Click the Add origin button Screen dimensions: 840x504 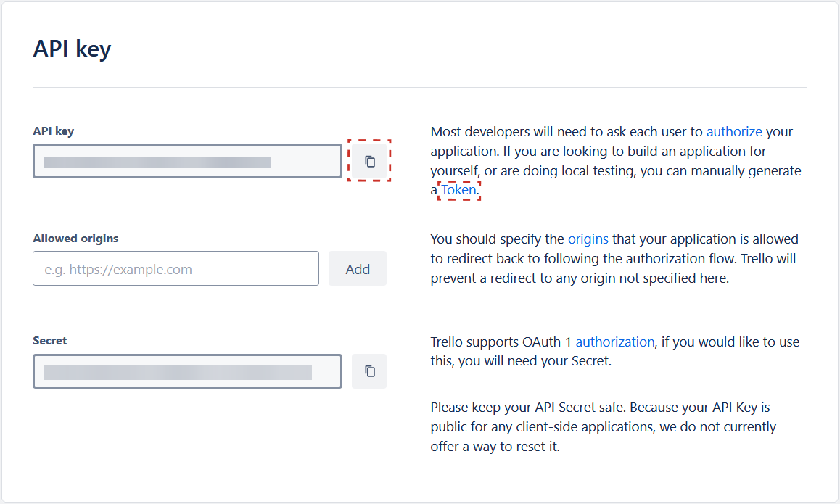tap(358, 268)
